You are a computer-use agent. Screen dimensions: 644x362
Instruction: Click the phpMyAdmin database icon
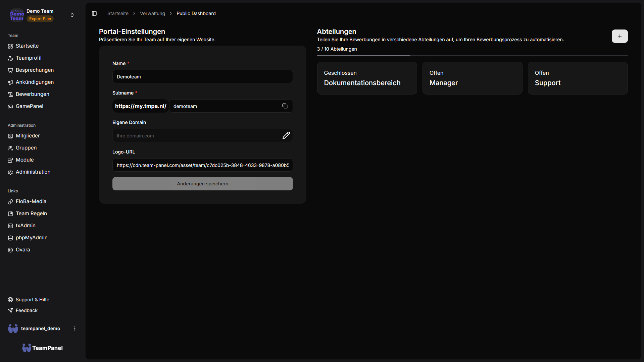tap(10, 238)
